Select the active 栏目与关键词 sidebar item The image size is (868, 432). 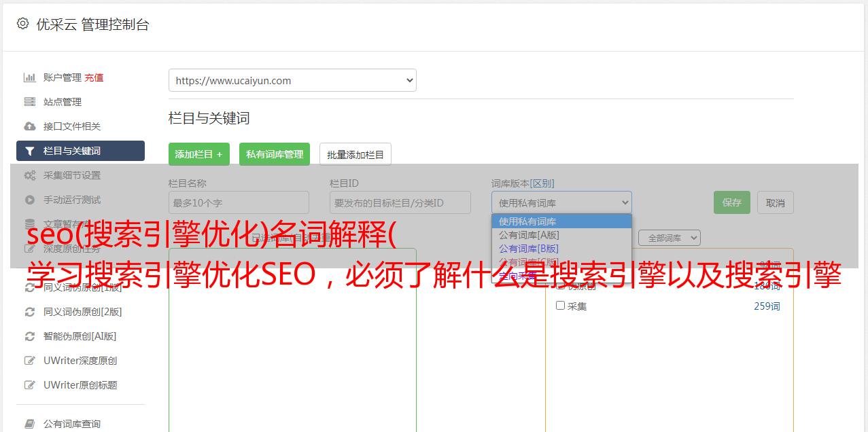[80, 151]
